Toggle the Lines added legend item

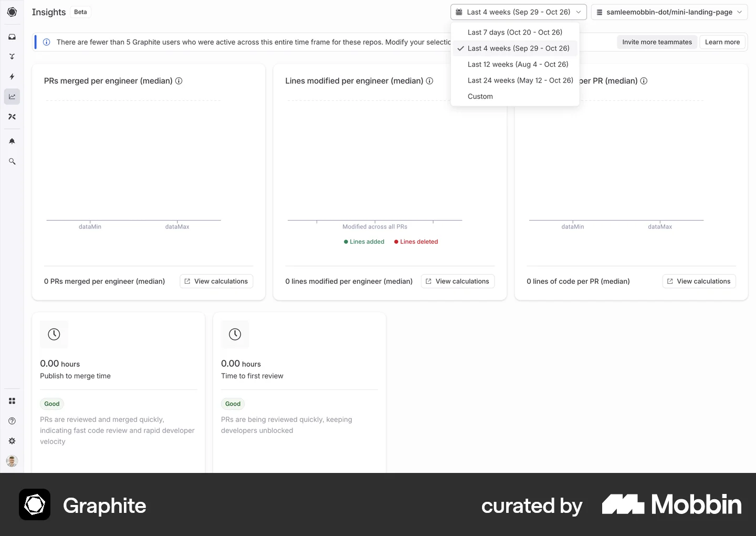pyautogui.click(x=364, y=242)
